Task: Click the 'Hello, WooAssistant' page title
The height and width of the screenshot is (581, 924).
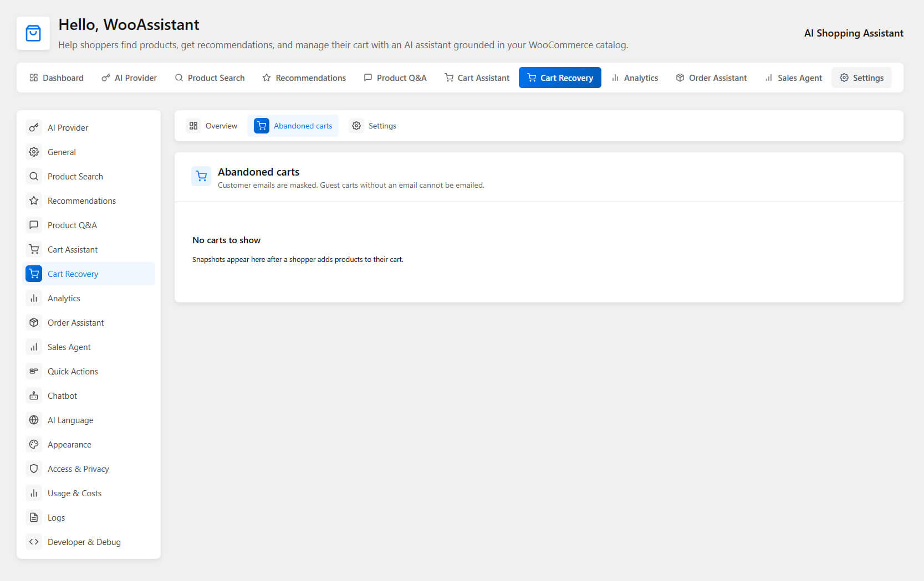Action: point(129,25)
